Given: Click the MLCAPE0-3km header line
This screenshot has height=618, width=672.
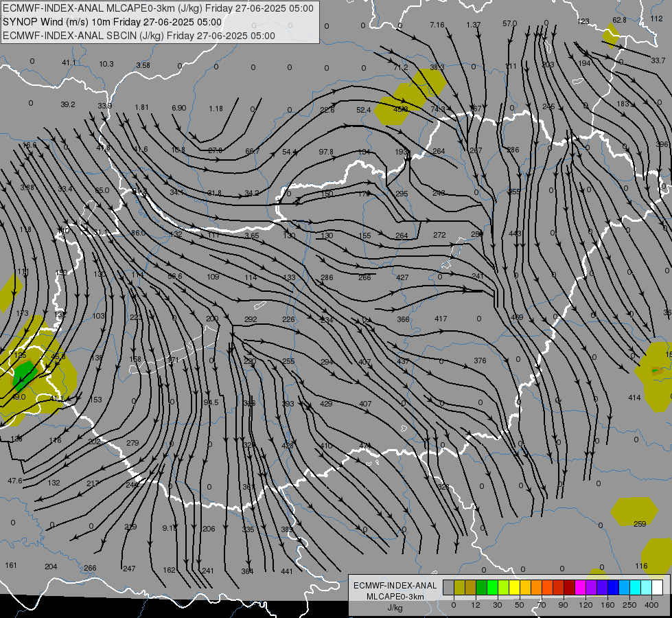Looking at the screenshot, I should pyautogui.click(x=158, y=8).
